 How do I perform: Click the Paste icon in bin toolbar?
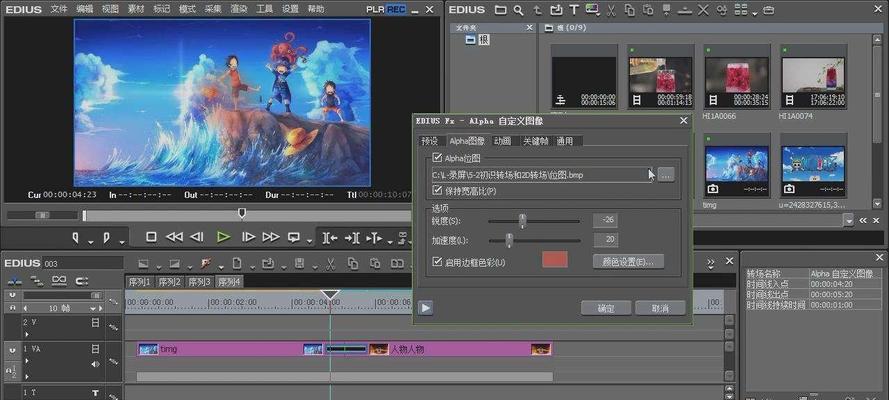point(647,10)
